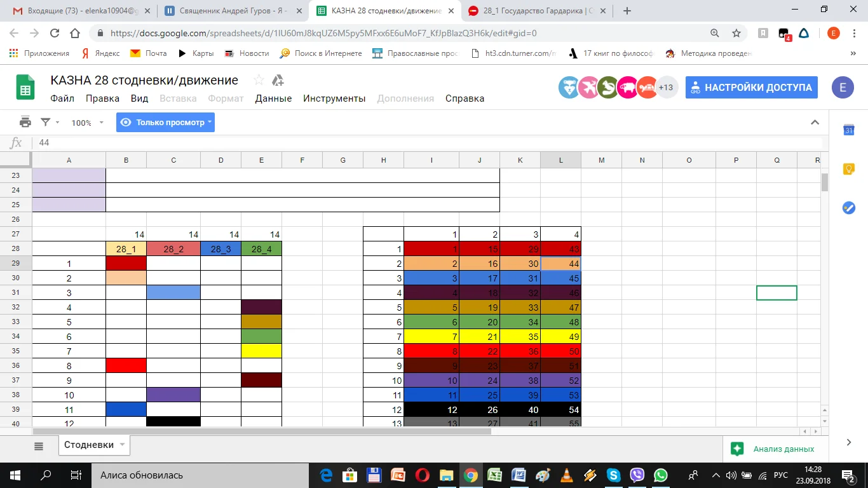Open Chrome profile orange E avatar
868x488 pixels.
click(x=834, y=33)
